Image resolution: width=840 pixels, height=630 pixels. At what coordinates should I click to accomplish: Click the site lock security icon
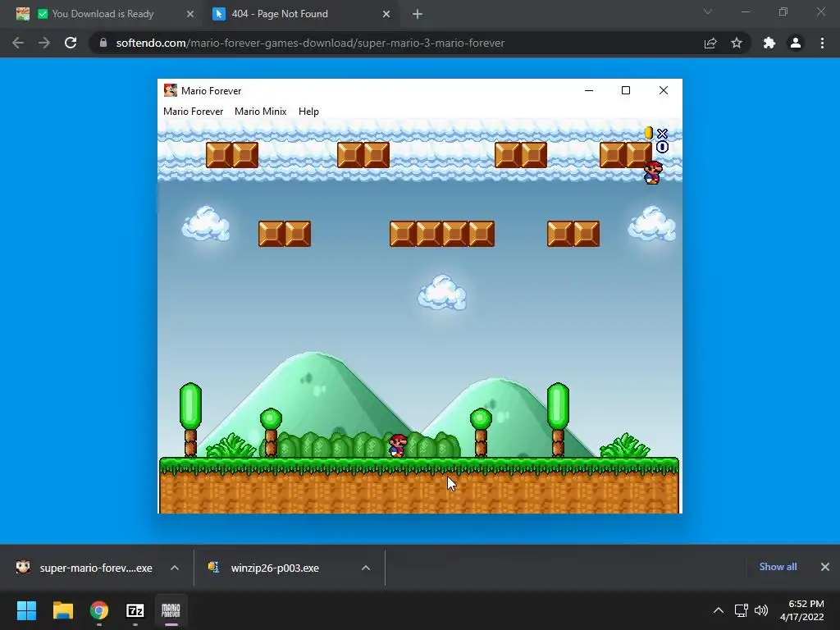click(103, 43)
